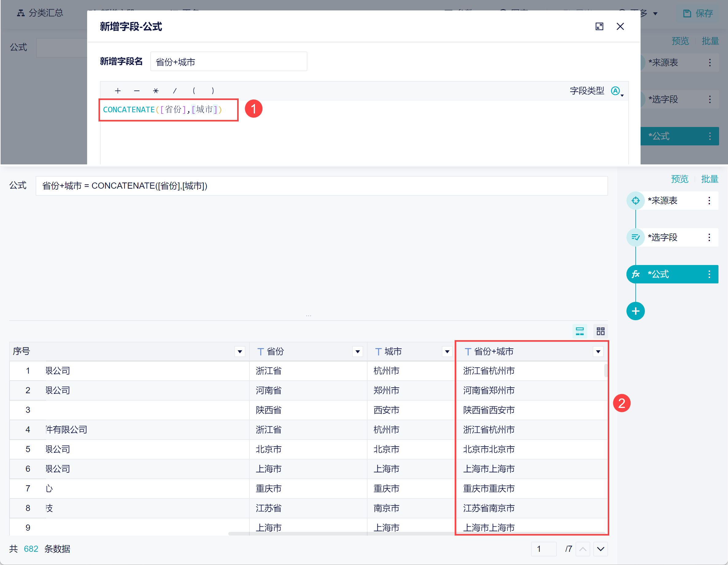Click the plus operator in formula toolbar
The height and width of the screenshot is (565, 728).
[x=118, y=91]
